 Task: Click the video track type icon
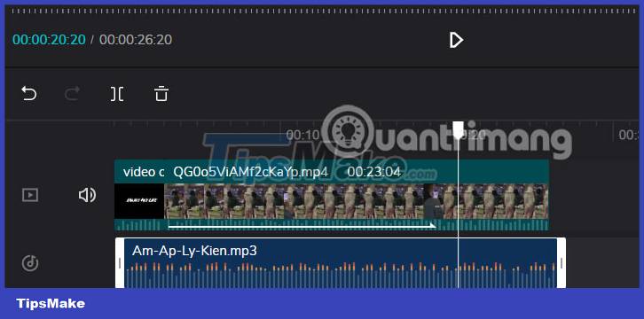[30, 195]
